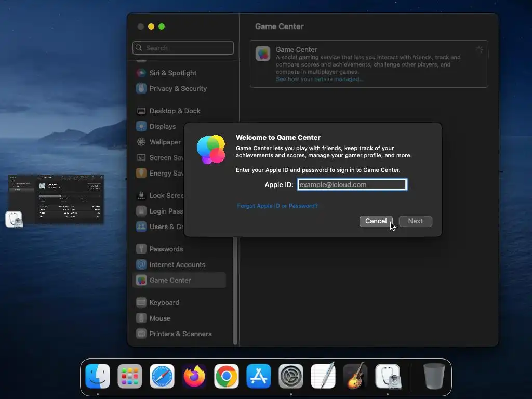This screenshot has height=399, width=532.
Task: Select Internet Accounts at-sign icon
Action: pos(141,264)
